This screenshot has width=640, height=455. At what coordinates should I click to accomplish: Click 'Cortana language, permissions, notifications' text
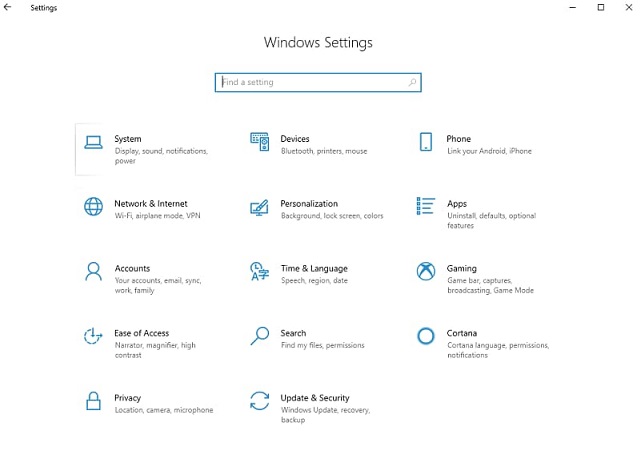coord(498,350)
